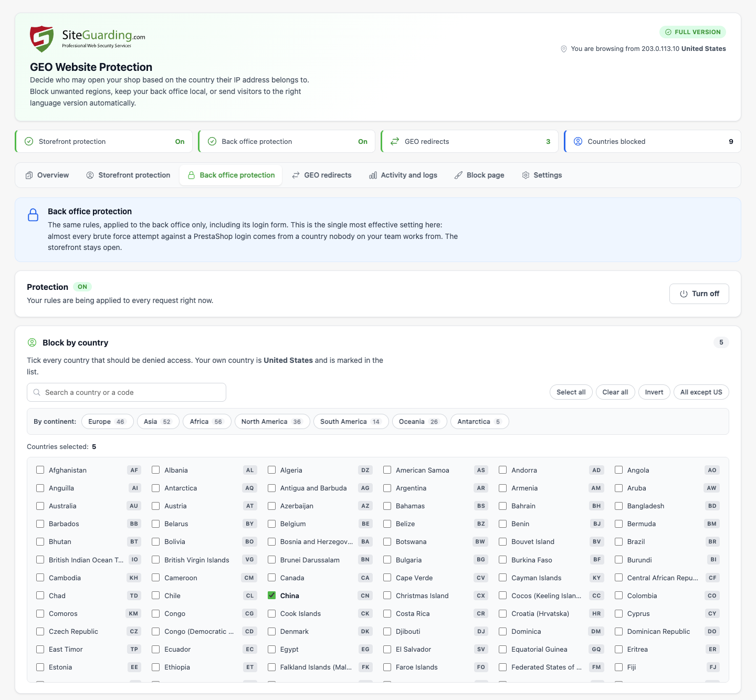Click All except US button
The image size is (756, 700).
[701, 392]
